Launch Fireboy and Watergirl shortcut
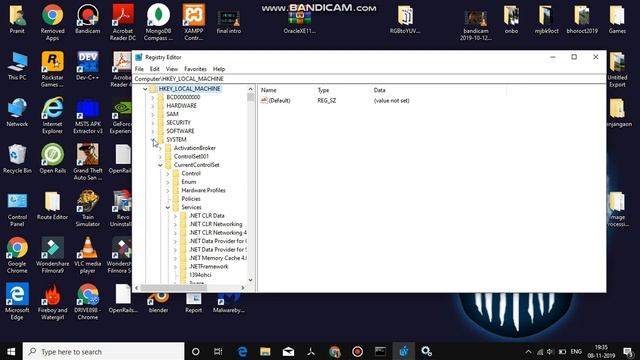 pos(52,301)
